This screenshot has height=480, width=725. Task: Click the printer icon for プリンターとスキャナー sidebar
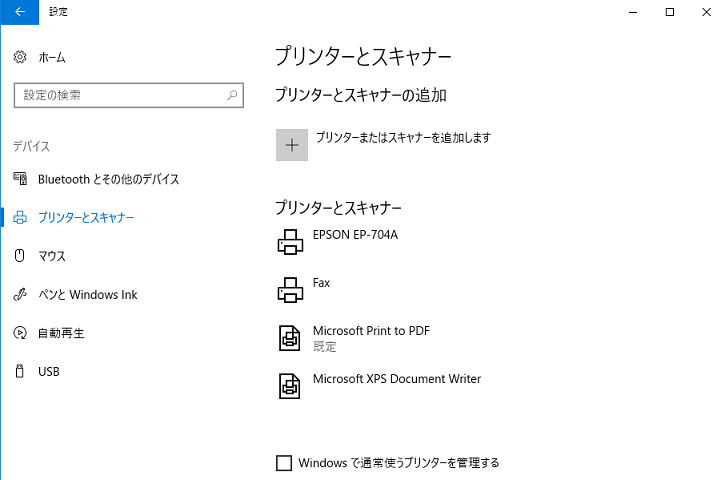(20, 217)
